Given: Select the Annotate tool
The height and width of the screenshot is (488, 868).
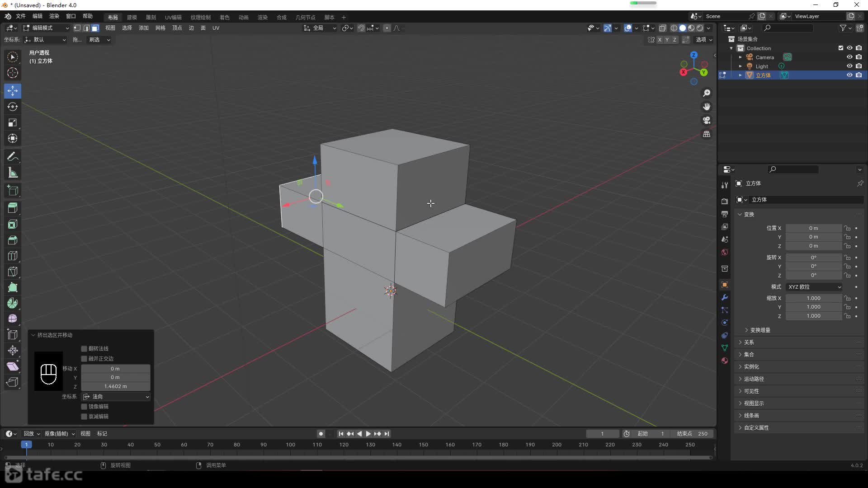Looking at the screenshot, I should pos(13,157).
